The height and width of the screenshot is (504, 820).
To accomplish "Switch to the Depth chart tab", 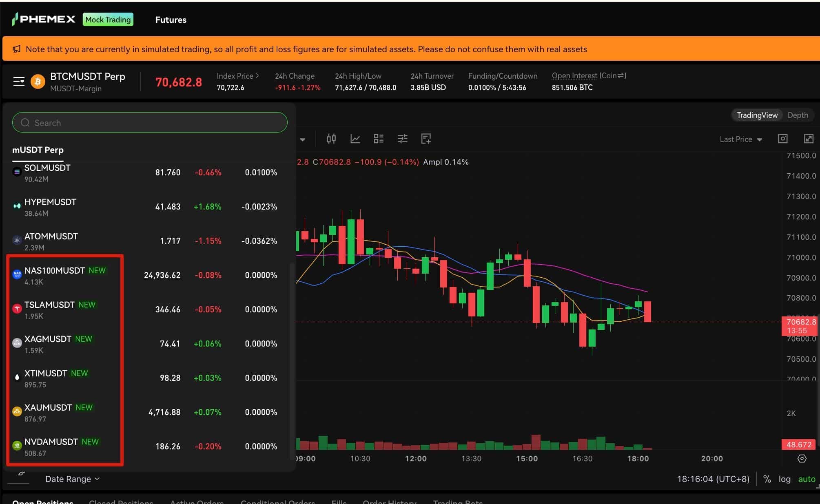I will 797,115.
